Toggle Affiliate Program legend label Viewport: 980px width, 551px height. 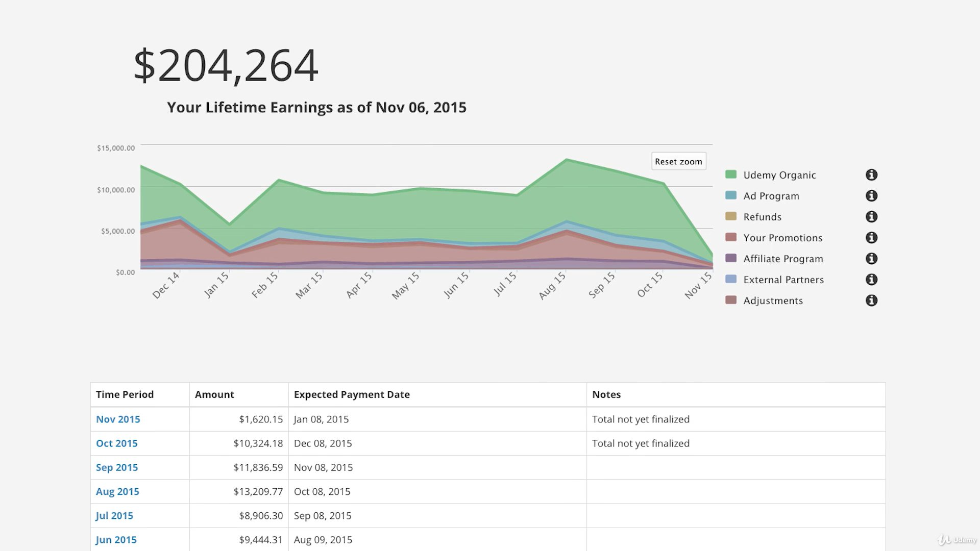(783, 259)
